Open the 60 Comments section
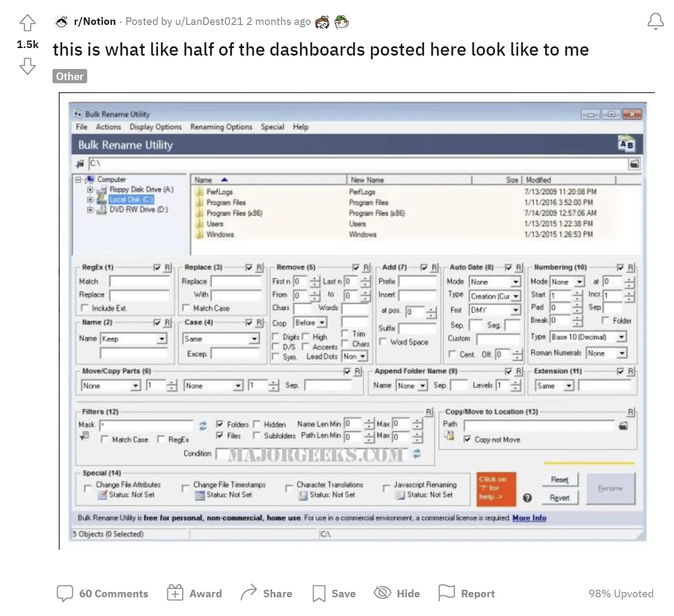674x616 pixels. (102, 593)
